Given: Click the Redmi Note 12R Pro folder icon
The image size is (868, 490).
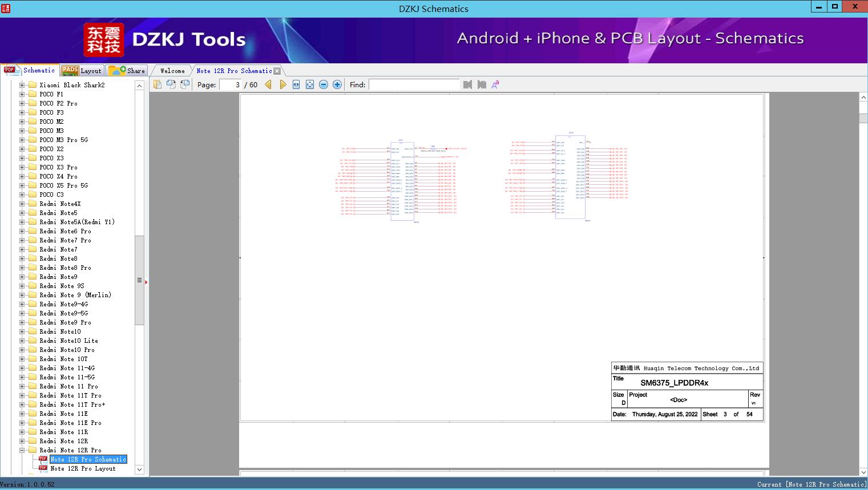Looking at the screenshot, I should pos(33,450).
